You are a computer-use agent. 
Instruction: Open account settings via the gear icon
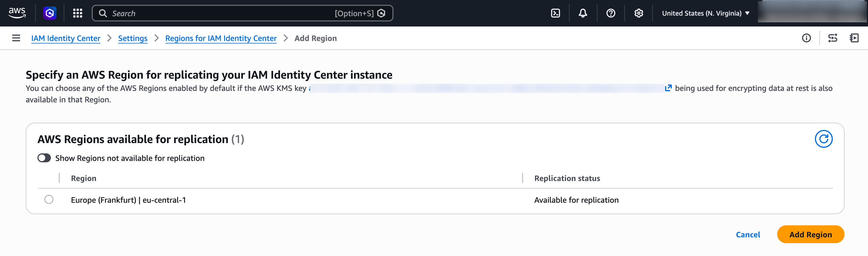click(638, 13)
